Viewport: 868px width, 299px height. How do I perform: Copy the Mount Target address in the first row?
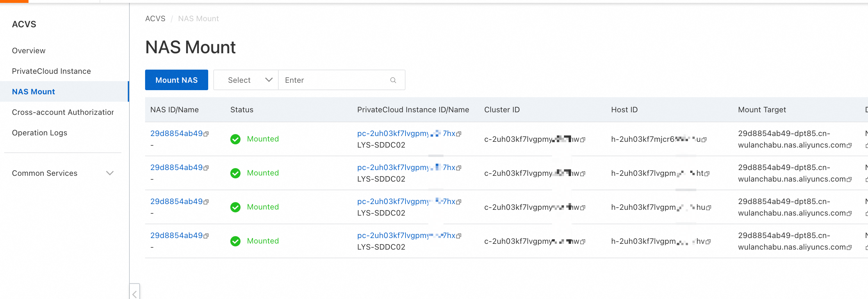pyautogui.click(x=849, y=145)
